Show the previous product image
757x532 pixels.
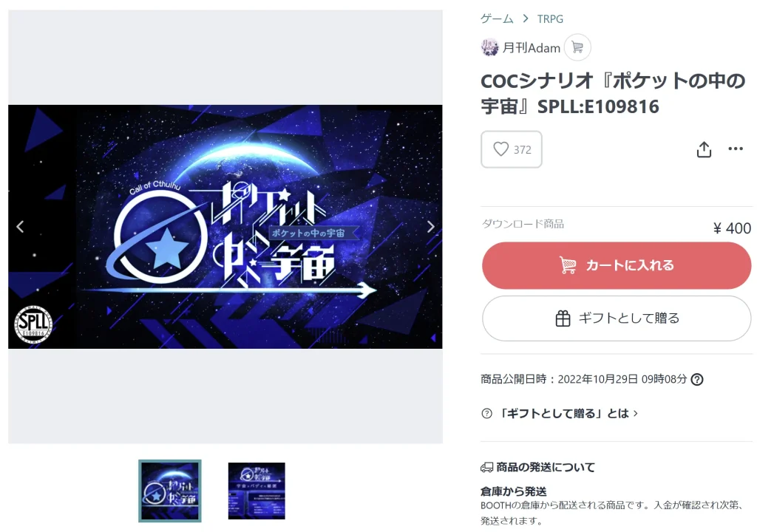pyautogui.click(x=20, y=226)
